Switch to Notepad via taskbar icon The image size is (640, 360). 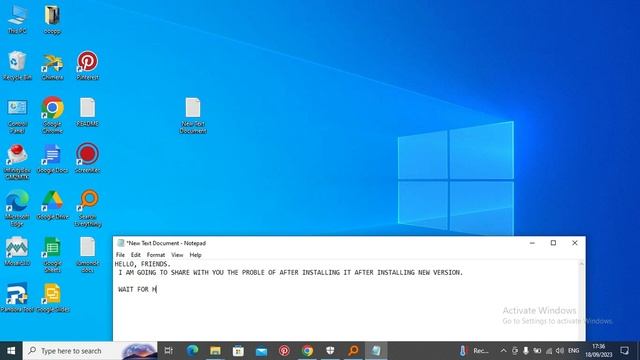(x=376, y=351)
